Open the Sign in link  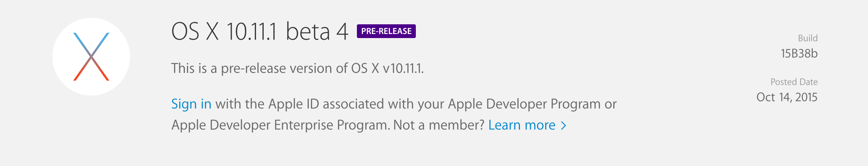tap(191, 104)
